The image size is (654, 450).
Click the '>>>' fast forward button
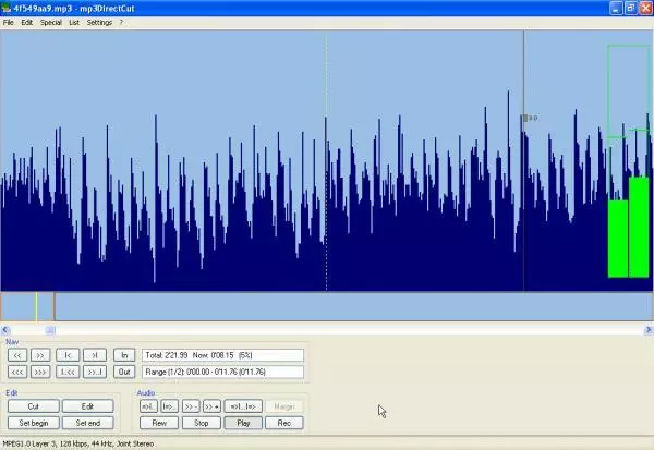point(40,372)
